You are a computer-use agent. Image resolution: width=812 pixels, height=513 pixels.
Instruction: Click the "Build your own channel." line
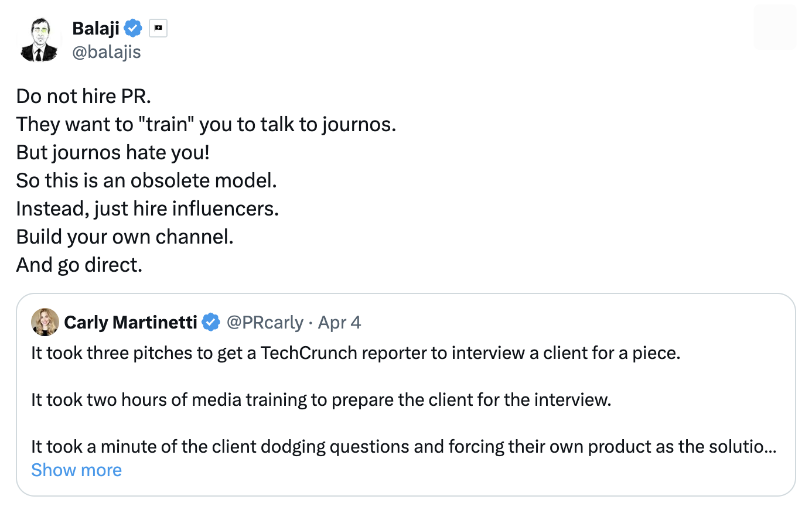point(125,237)
